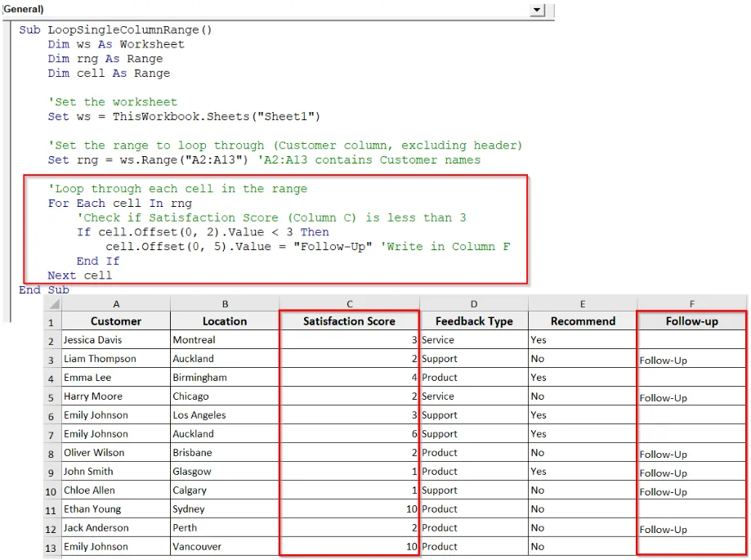Select column A header
Viewport: 751px width, 560px height.
point(116,304)
